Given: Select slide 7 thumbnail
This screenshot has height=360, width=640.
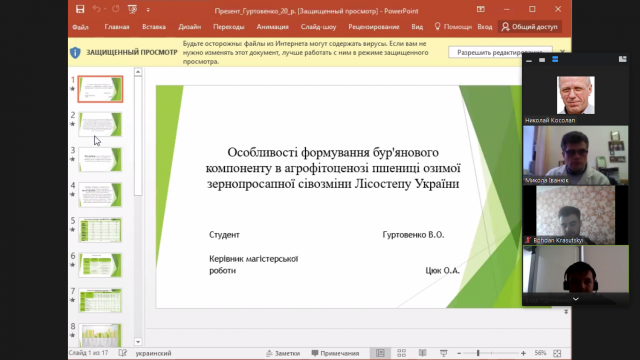Looking at the screenshot, I should pyautogui.click(x=100, y=300).
